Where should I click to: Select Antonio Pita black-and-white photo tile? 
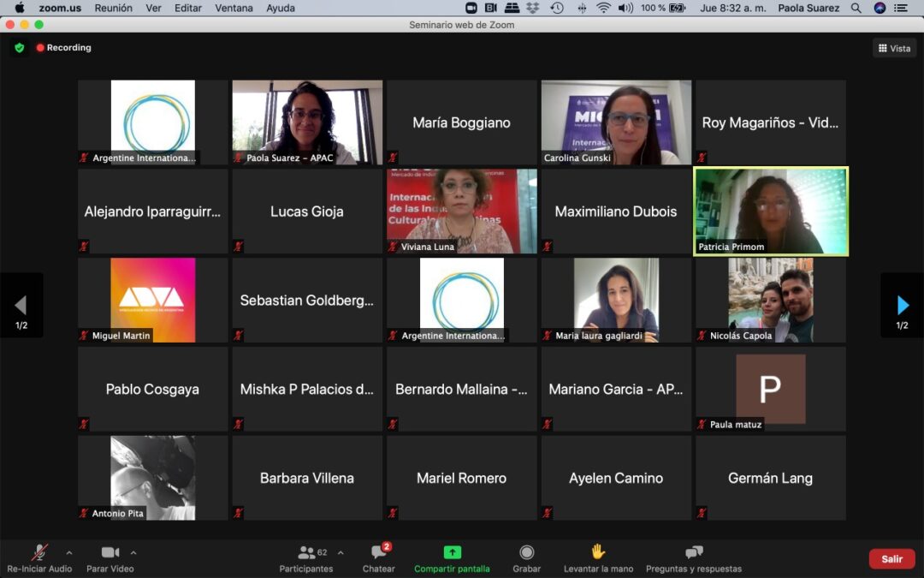point(152,478)
